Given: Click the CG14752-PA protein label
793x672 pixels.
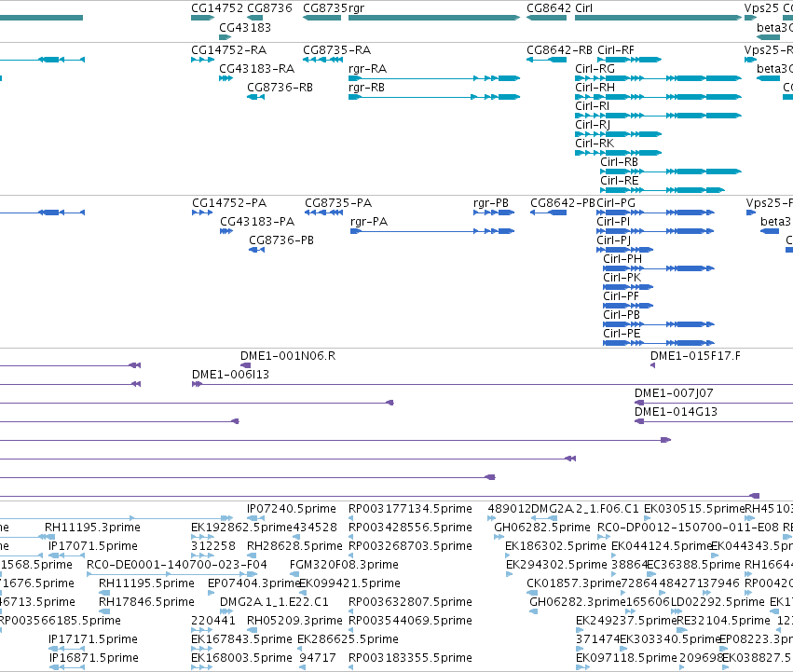Looking at the screenshot, I should click(x=229, y=203).
